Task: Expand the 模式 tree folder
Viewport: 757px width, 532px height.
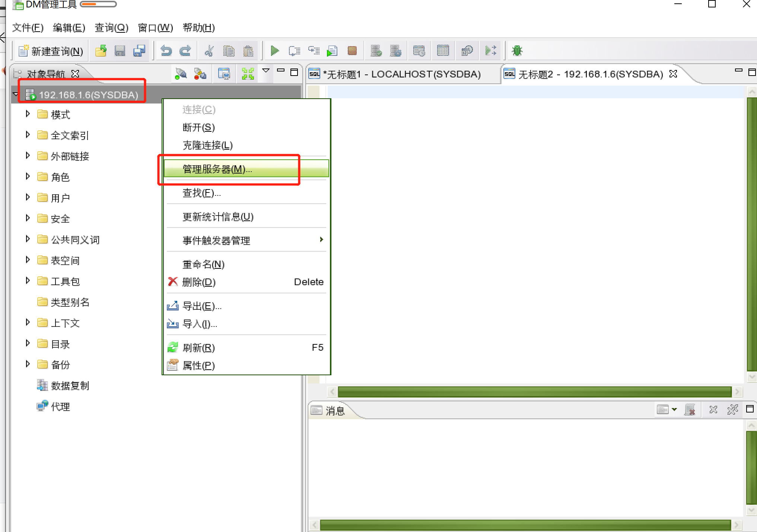Action: pyautogui.click(x=28, y=114)
